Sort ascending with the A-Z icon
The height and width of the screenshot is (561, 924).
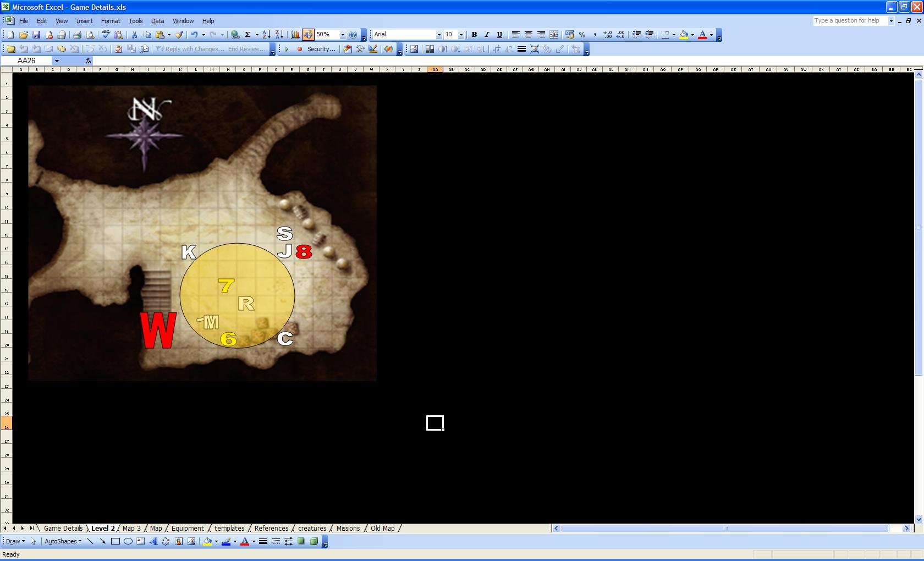coord(266,35)
